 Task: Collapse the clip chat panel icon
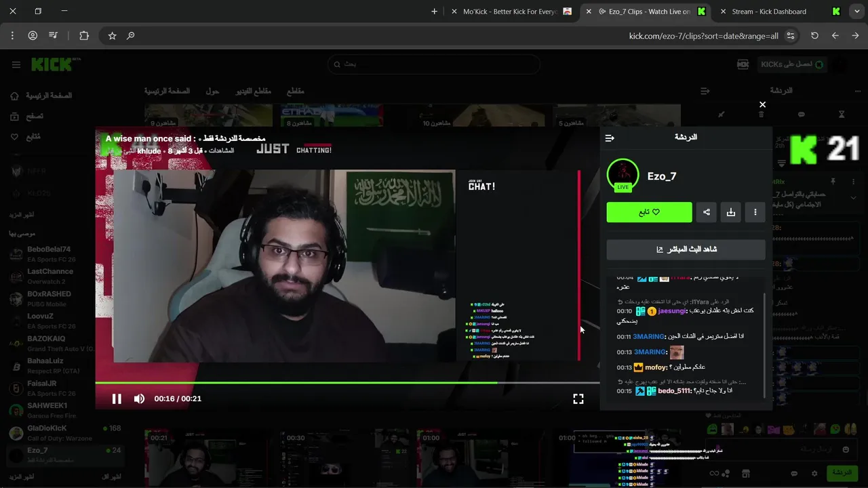pyautogui.click(x=610, y=138)
